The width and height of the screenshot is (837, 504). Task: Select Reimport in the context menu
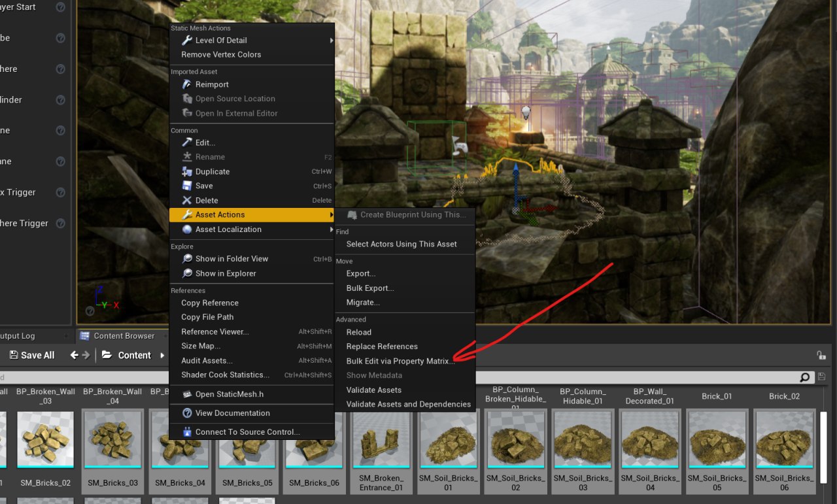(x=252, y=84)
